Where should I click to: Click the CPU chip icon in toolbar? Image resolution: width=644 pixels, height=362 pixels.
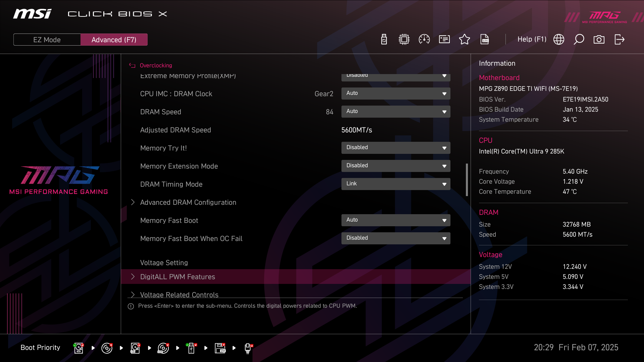click(x=404, y=40)
